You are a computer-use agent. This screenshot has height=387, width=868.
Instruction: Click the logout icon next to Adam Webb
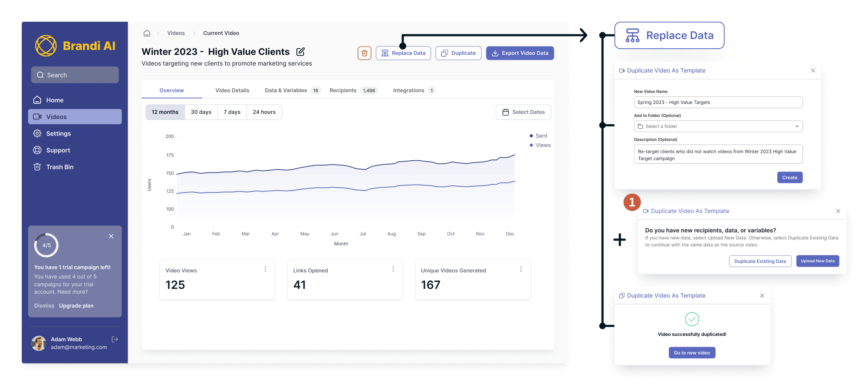pos(115,339)
